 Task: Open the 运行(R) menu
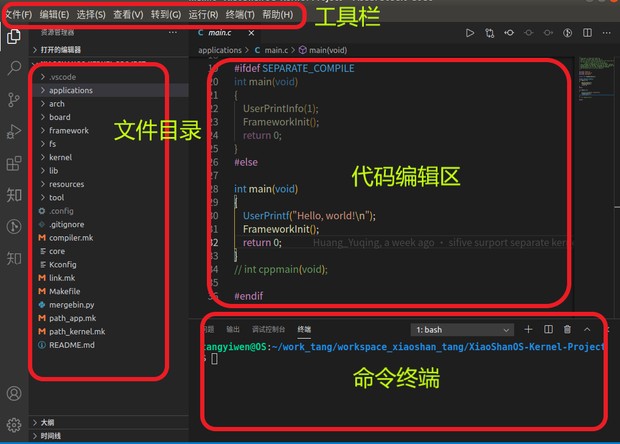202,15
